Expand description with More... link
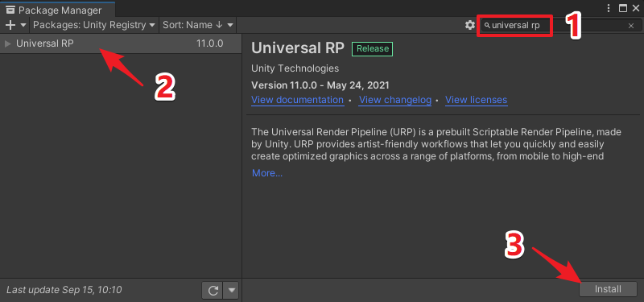 coord(267,173)
